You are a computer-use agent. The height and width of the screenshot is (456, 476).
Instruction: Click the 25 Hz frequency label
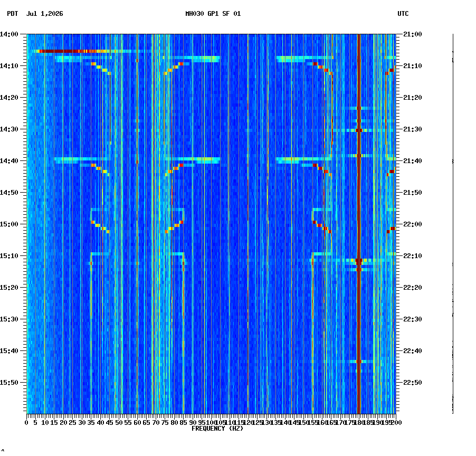coord(73,423)
